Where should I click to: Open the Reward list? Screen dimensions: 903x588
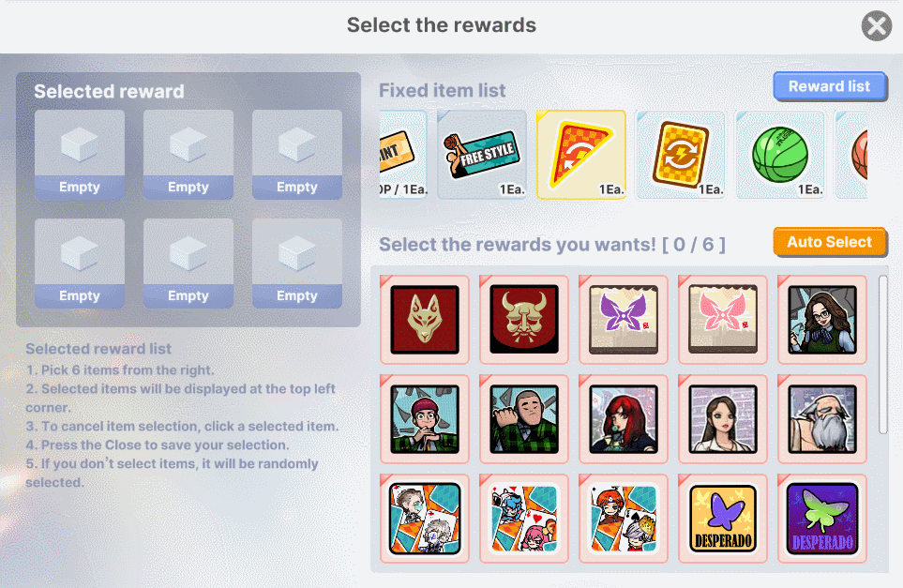tap(829, 86)
